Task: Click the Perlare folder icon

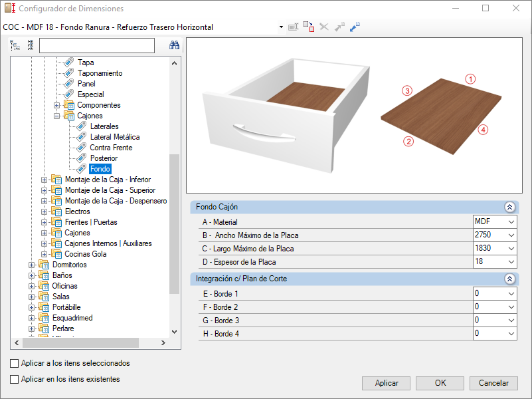Action: click(x=44, y=329)
